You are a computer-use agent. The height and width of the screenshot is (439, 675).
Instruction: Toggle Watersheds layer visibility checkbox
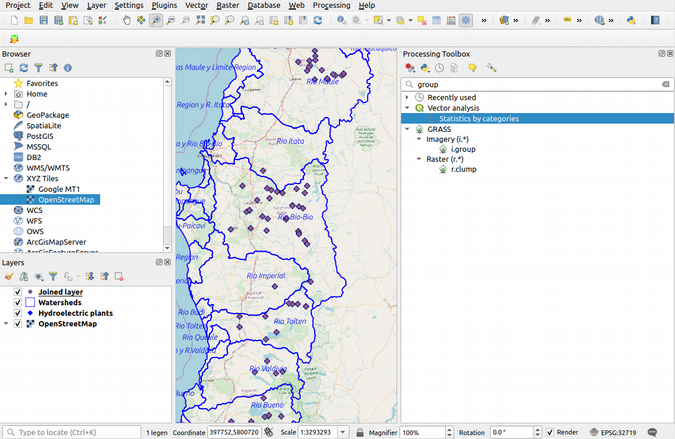pos(17,302)
